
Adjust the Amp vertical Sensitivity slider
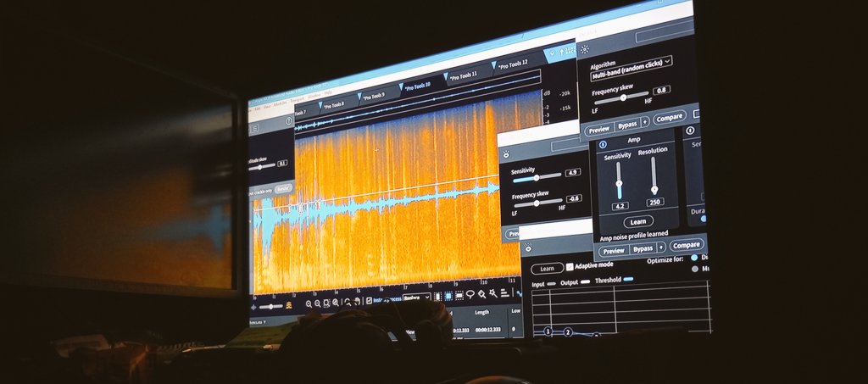click(x=618, y=181)
